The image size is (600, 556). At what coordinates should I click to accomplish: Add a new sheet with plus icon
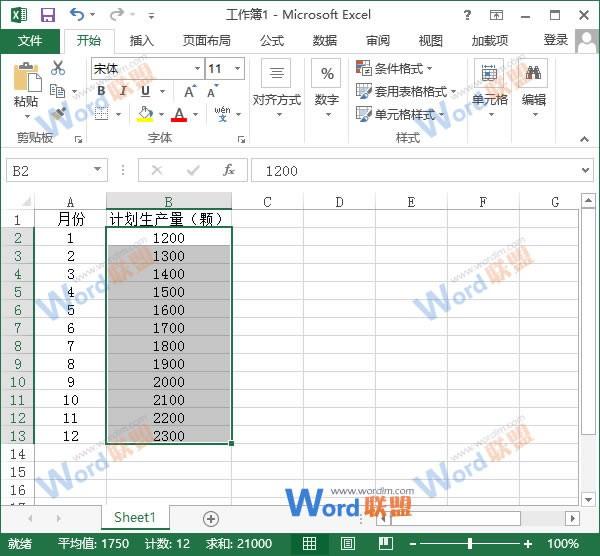pyautogui.click(x=210, y=518)
